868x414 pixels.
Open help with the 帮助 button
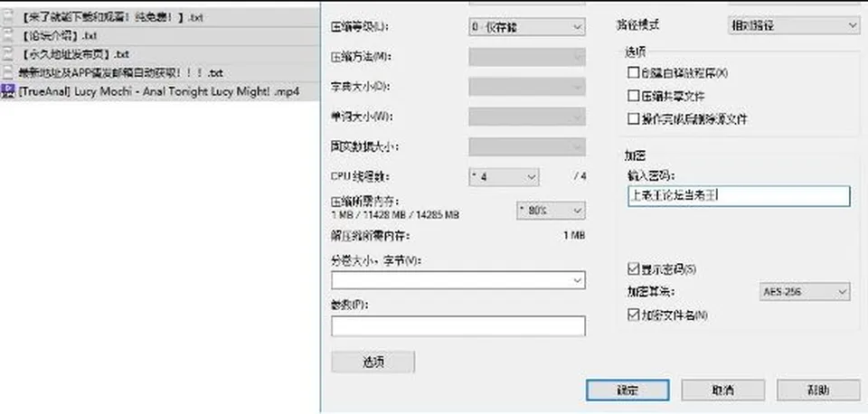coord(818,390)
